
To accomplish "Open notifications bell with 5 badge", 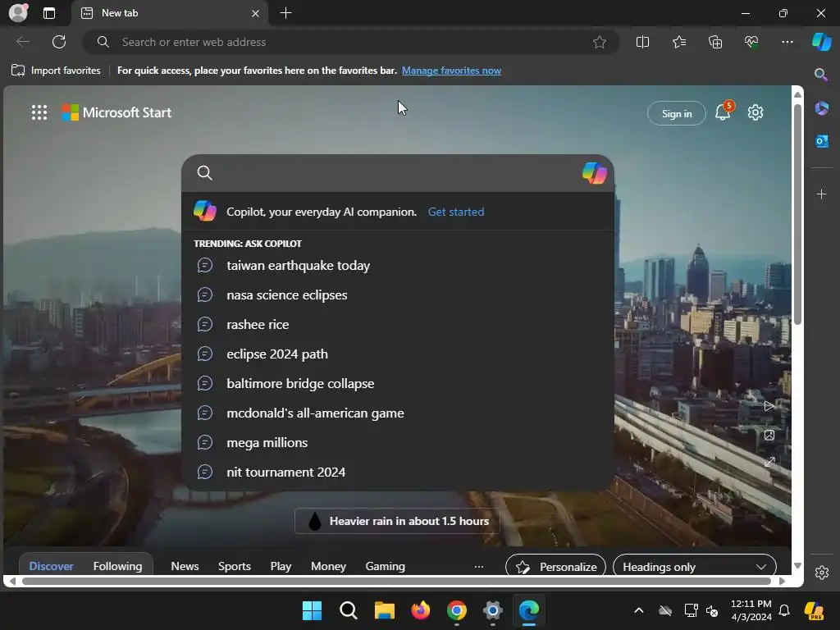I will click(724, 111).
